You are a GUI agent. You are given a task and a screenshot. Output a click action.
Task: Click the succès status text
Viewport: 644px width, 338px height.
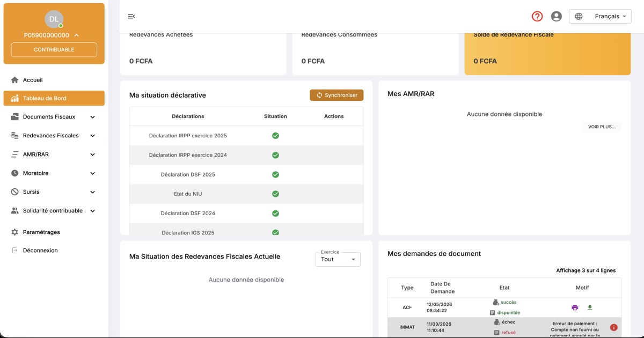(x=508, y=303)
